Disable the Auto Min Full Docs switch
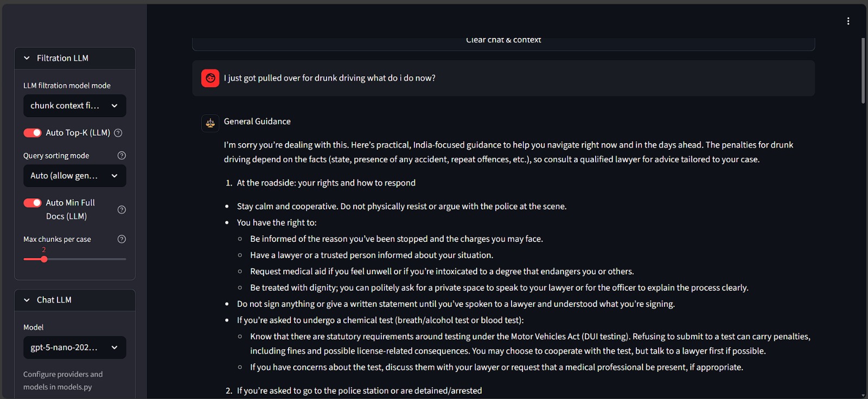 pyautogui.click(x=33, y=203)
